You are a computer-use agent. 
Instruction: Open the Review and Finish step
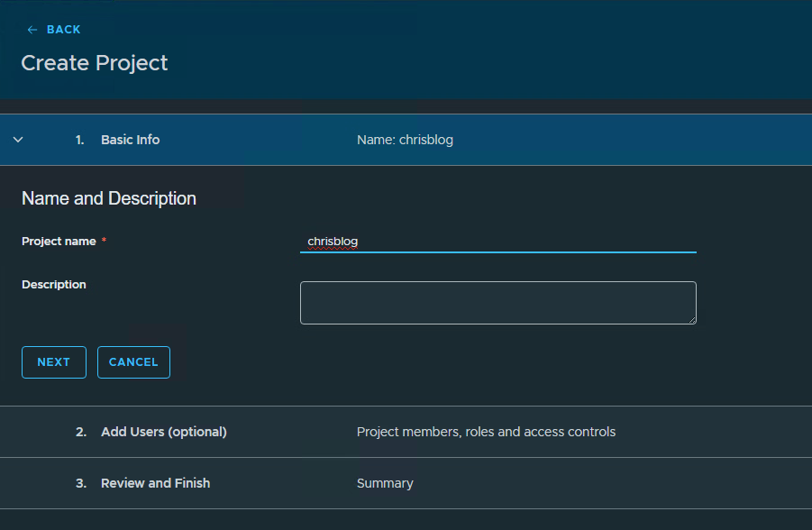coord(155,483)
